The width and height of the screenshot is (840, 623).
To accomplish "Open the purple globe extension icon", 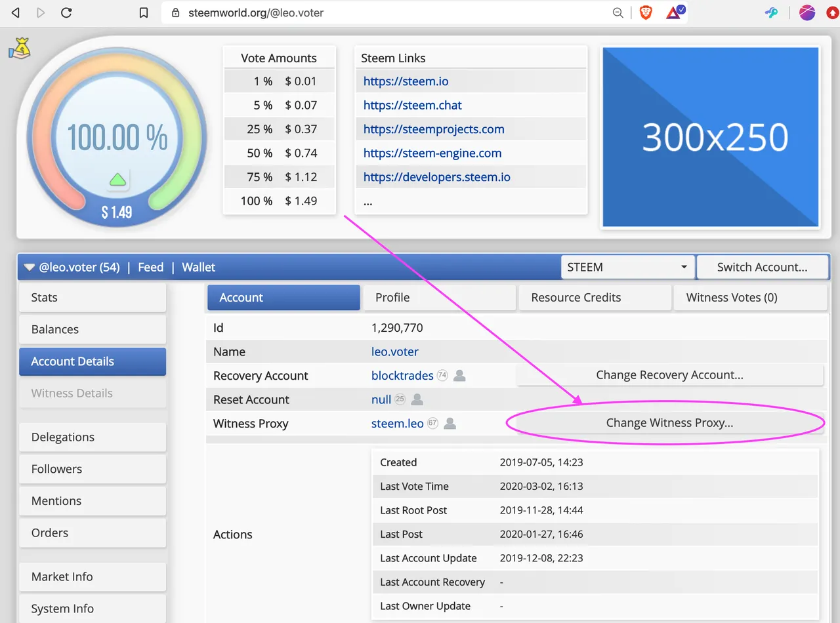I will tap(807, 12).
